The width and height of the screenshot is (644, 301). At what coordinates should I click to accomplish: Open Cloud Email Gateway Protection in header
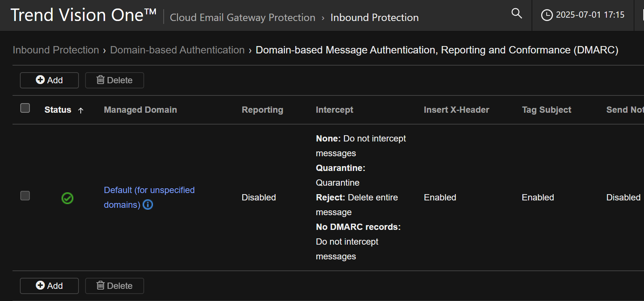243,18
